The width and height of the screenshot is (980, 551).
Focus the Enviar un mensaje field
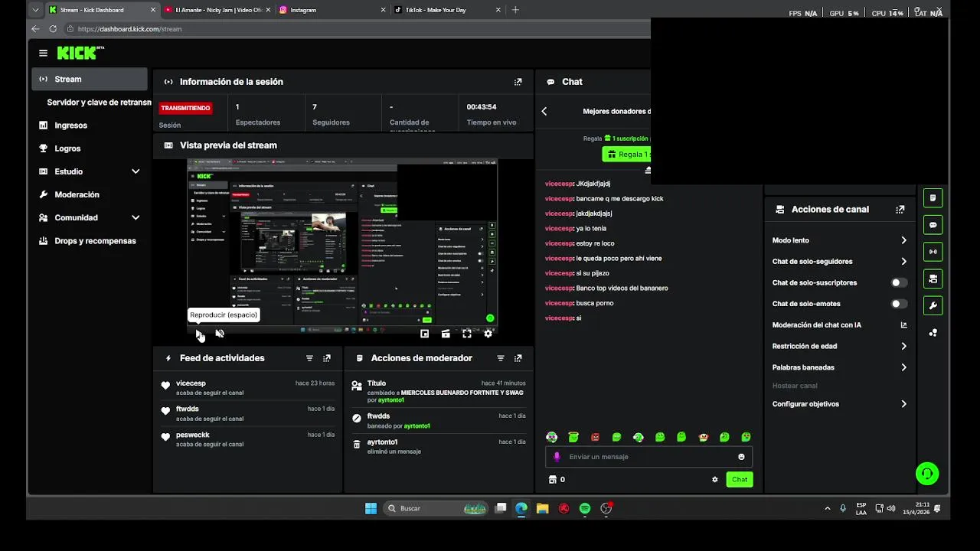click(648, 457)
